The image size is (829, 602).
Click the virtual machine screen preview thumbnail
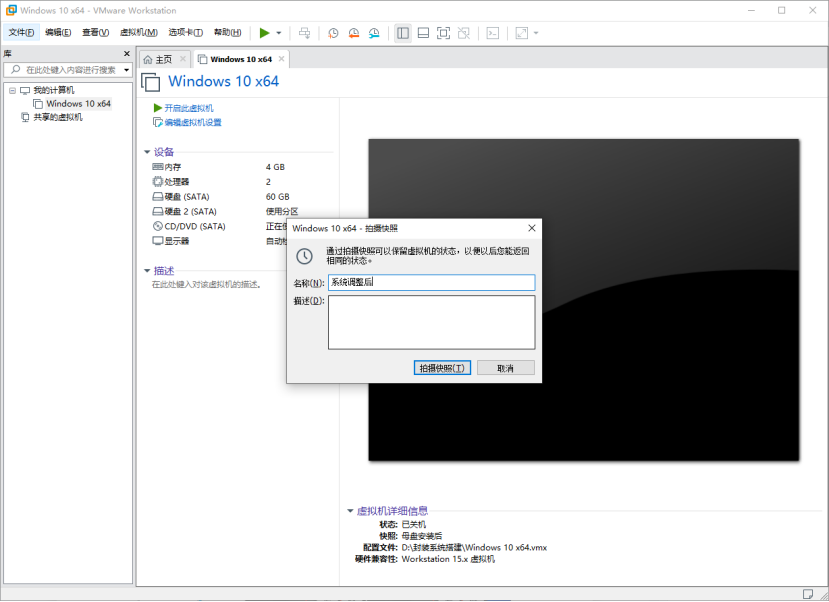tap(584, 300)
